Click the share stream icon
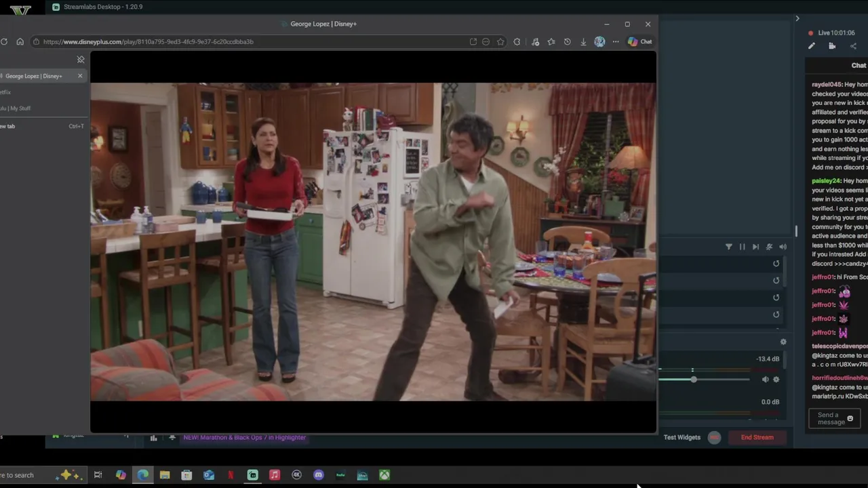Screen dimensions: 868x488 853,46
